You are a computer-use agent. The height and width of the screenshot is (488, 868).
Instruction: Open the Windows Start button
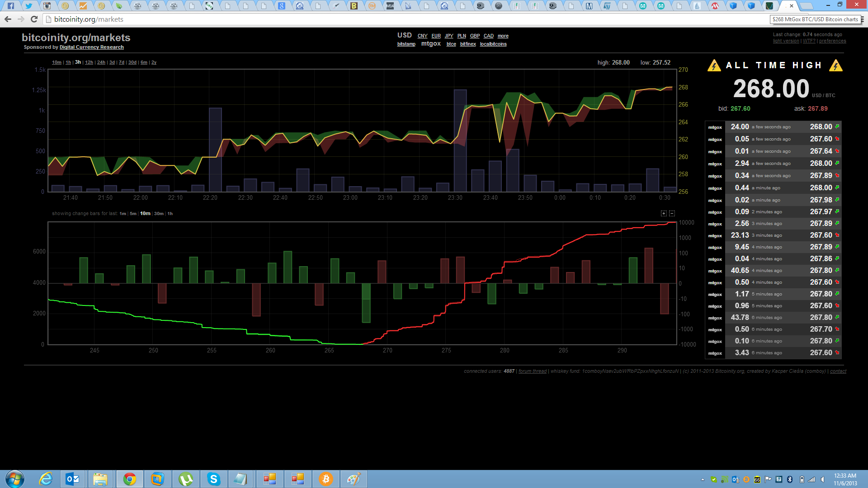coord(14,479)
